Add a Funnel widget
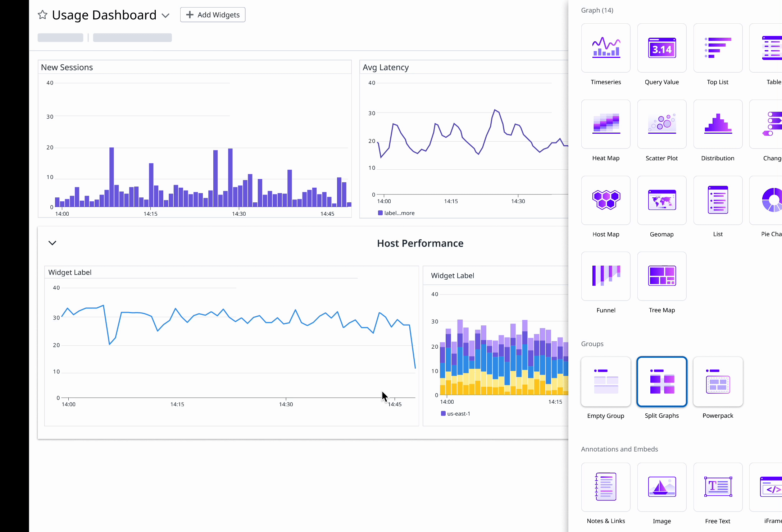This screenshot has height=532, width=782. coord(606,276)
